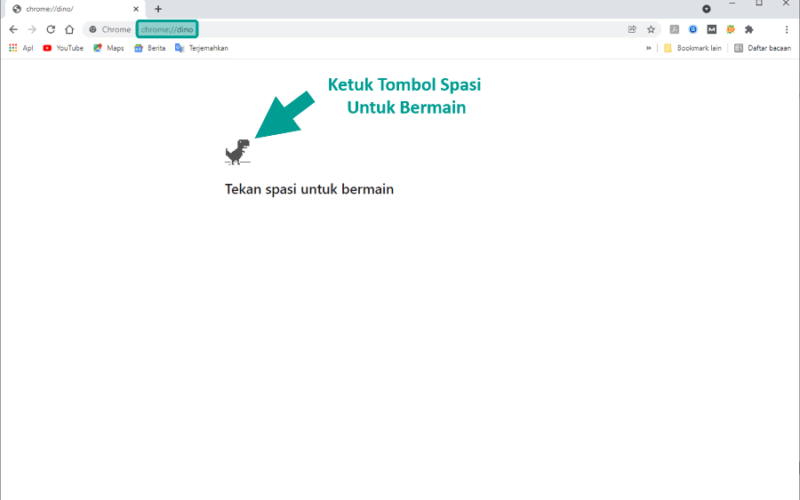Maximize the Chrome window
The width and height of the screenshot is (800, 500).
[x=759, y=4]
